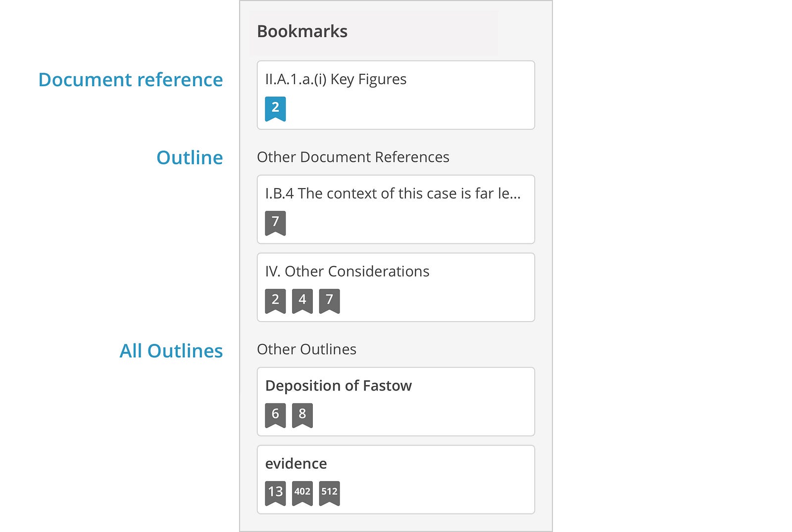Select bookmark 4 under Other Considerations
This screenshot has width=792, height=532.
point(302,300)
